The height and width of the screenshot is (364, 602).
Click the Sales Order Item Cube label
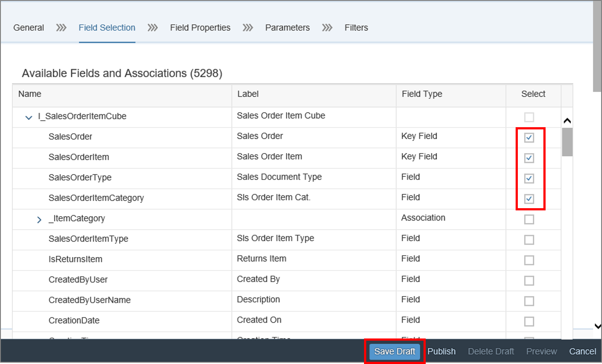281,116
